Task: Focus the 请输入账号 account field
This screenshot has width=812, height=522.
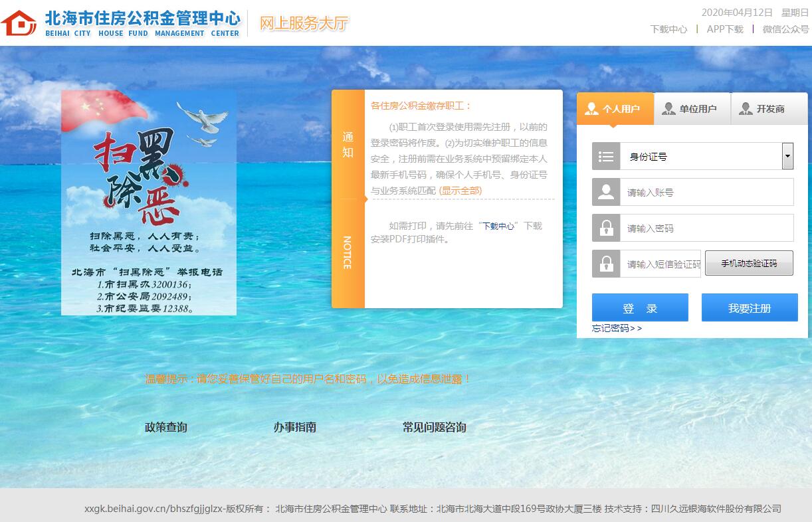Action: [706, 193]
